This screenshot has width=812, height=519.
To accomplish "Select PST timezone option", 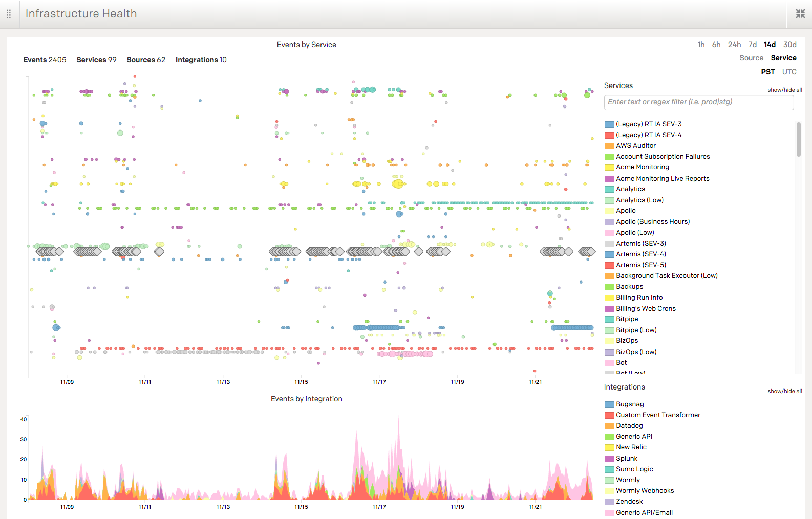I will (x=767, y=72).
